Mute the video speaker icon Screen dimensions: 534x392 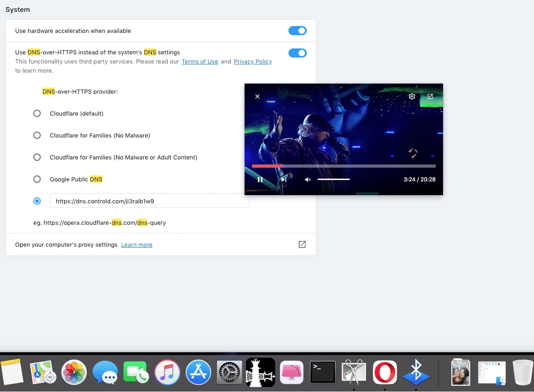[308, 180]
